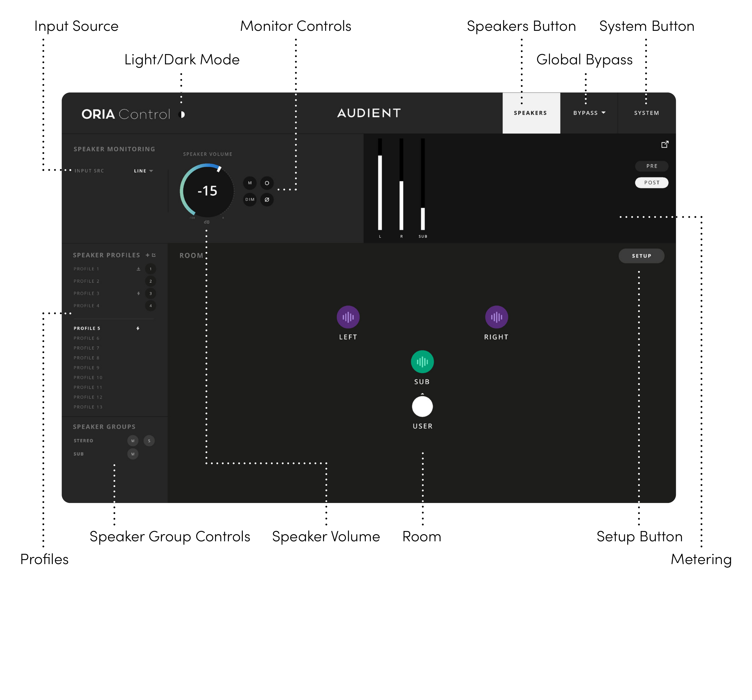Select PROFILE 13 in the list
752x700 pixels.
tap(88, 407)
